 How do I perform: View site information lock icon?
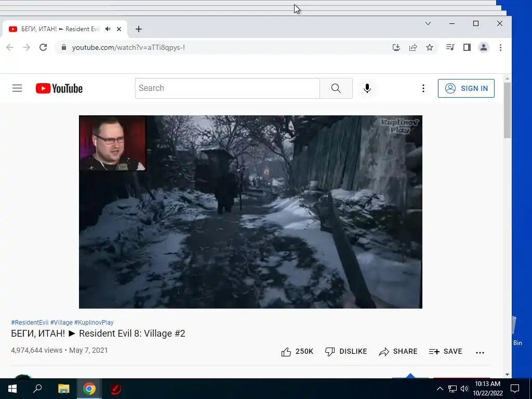64,47
